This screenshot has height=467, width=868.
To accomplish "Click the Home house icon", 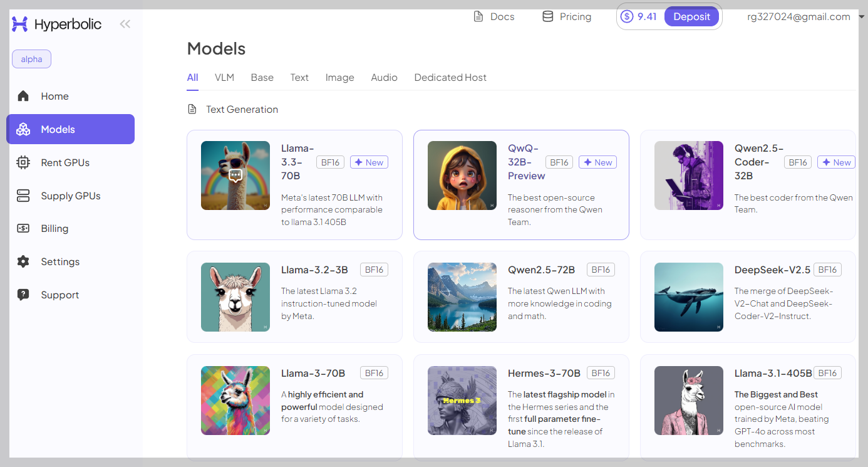I will click(23, 96).
